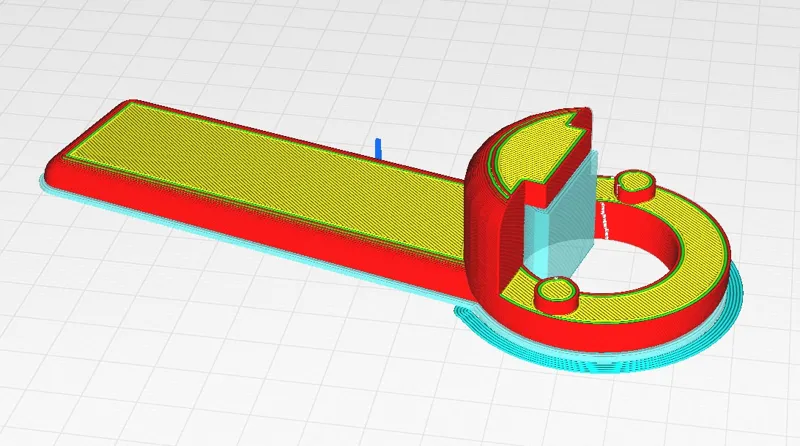
Task: Click the red vertical flat face beside the support
Action: pyautogui.click(x=514, y=242)
